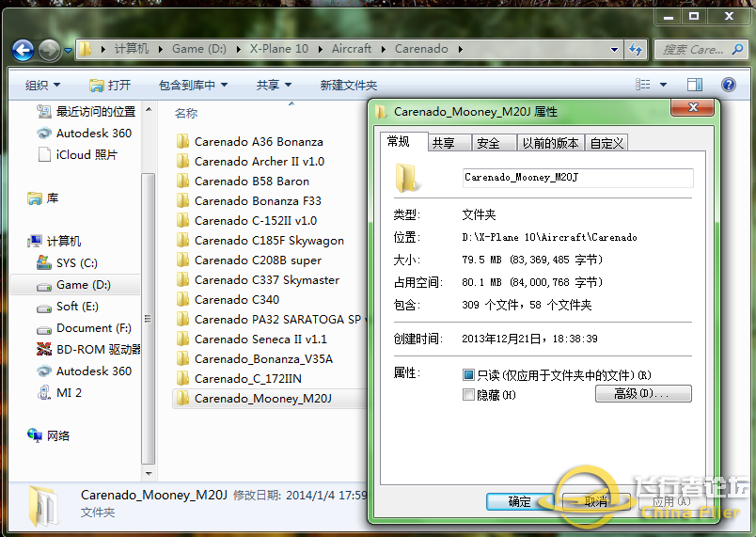Enable the 隐藏 hidden checkbox

(469, 395)
